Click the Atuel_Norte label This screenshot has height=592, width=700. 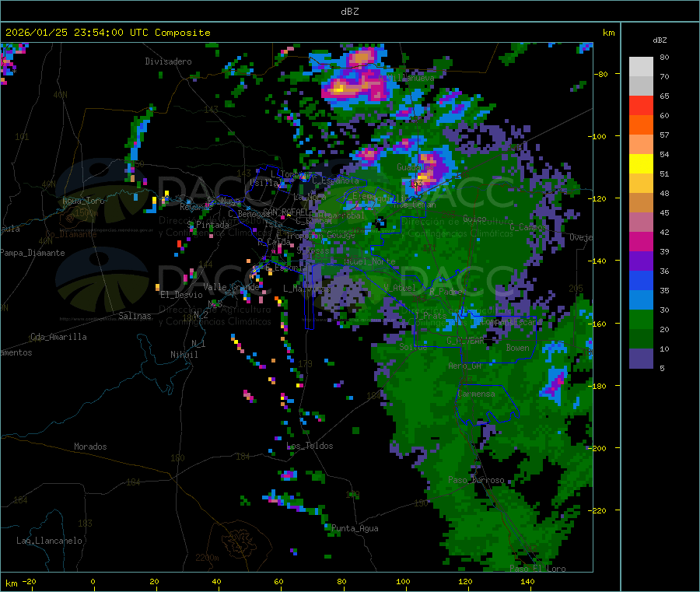(369, 261)
